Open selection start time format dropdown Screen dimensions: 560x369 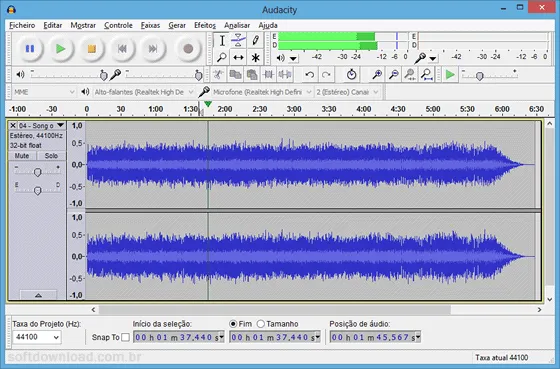221,337
